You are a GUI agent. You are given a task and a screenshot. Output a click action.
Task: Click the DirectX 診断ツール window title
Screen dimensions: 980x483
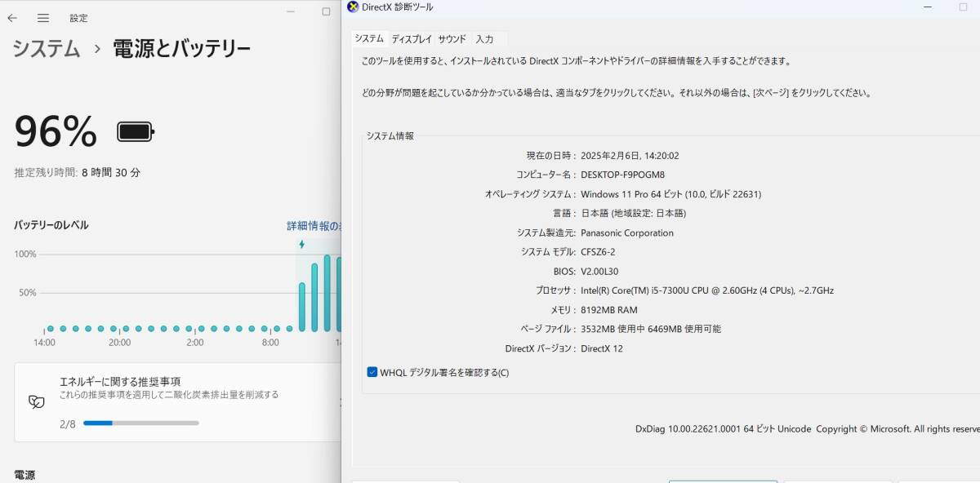pyautogui.click(x=398, y=7)
